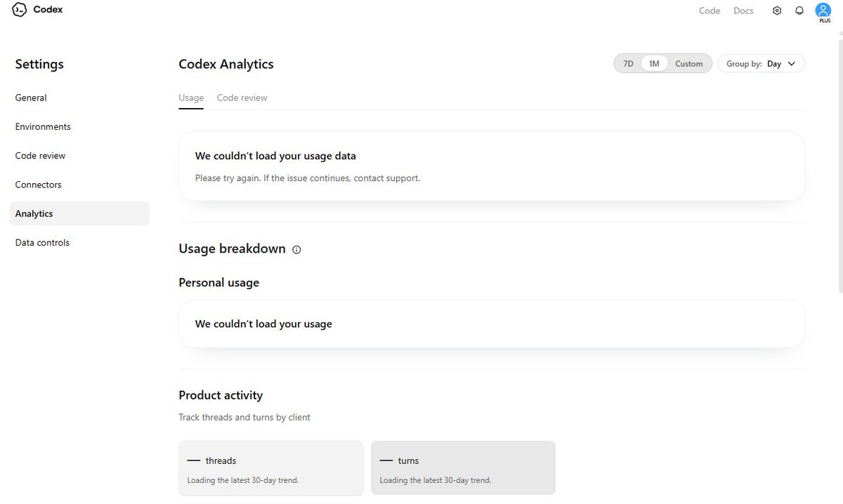Switch to the Usage tab

click(191, 98)
